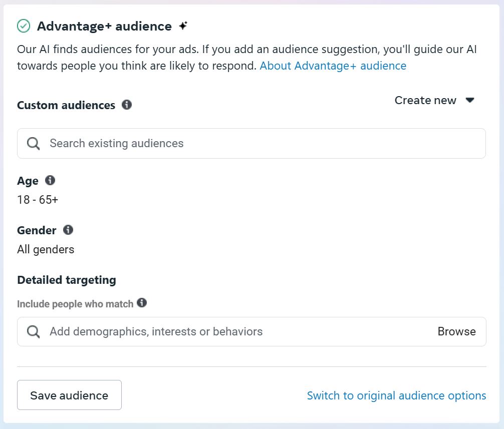Viewport: 504px width, 429px height.
Task: Click the Gender info icon
Action: [68, 230]
